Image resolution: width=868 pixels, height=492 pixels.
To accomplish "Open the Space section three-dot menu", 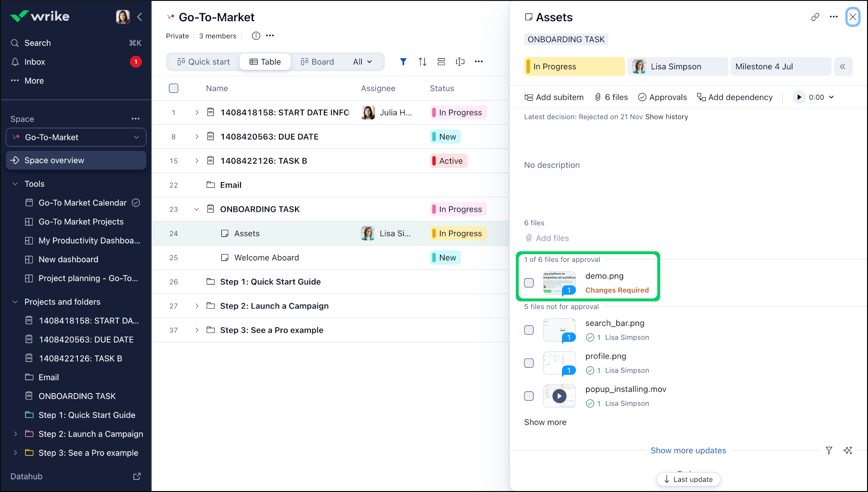I will [135, 119].
